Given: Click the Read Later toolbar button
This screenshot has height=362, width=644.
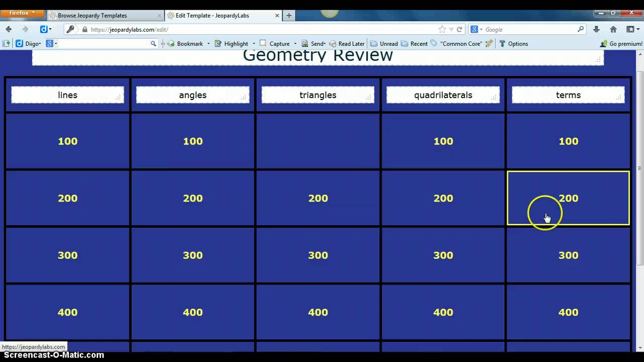Looking at the screenshot, I should pos(347,44).
